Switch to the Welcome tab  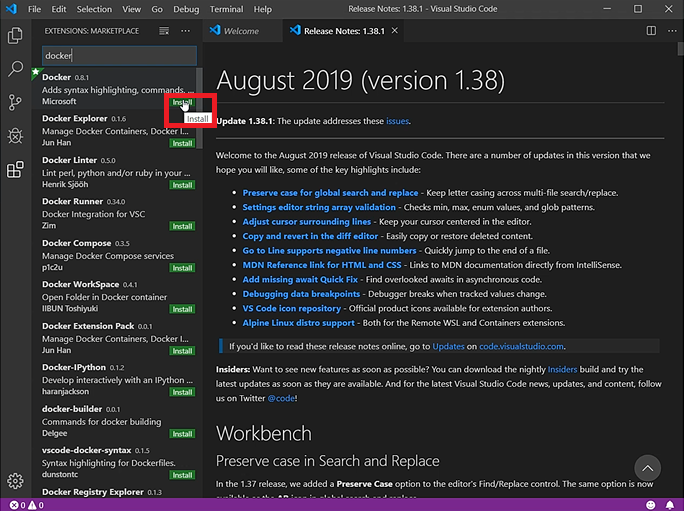(243, 31)
